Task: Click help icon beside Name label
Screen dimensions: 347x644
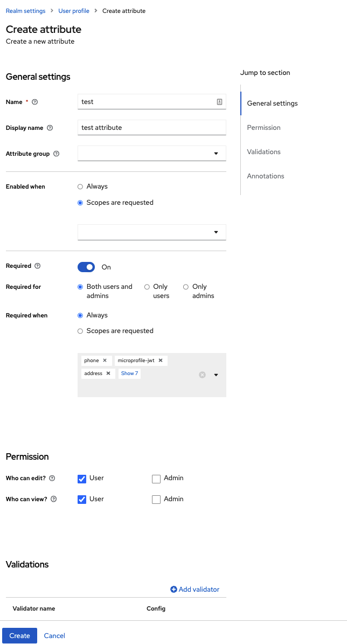Action: 33,102
